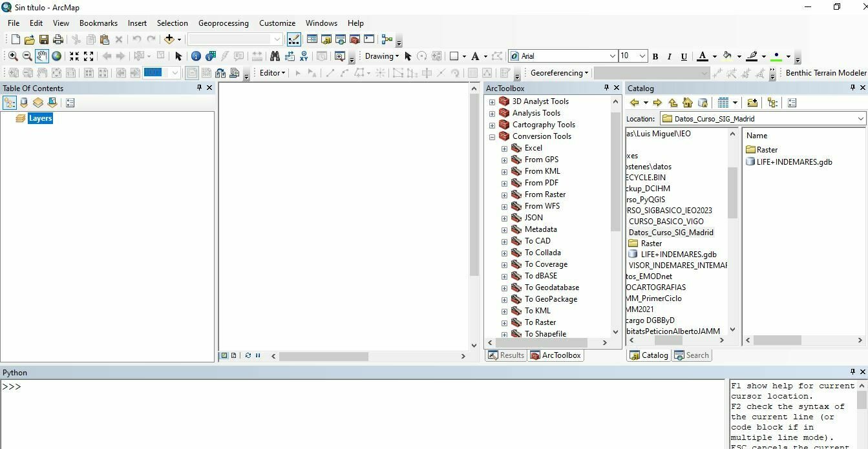The image size is (868, 449).
Task: Toggle Catalog tree contents panel icon
Action: point(772,103)
